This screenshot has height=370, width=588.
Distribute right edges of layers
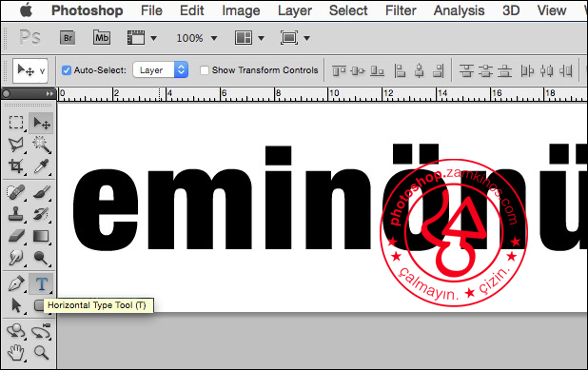(566, 70)
